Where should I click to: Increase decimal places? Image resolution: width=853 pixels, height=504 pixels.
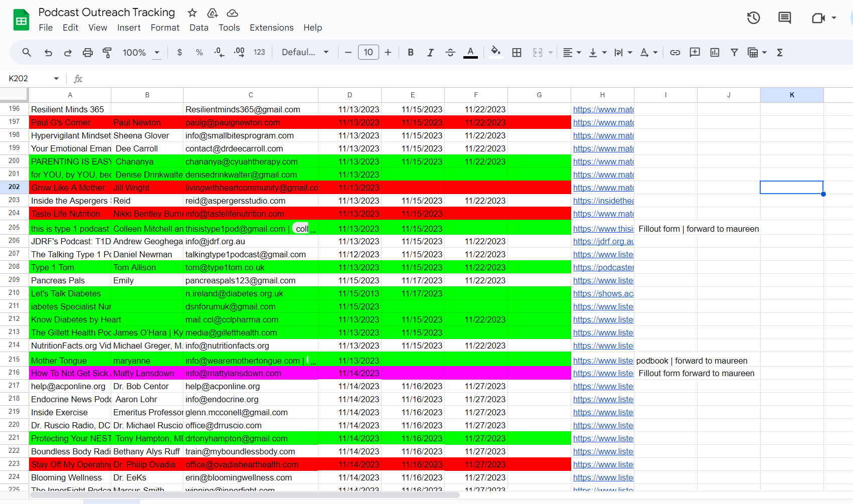coord(239,52)
